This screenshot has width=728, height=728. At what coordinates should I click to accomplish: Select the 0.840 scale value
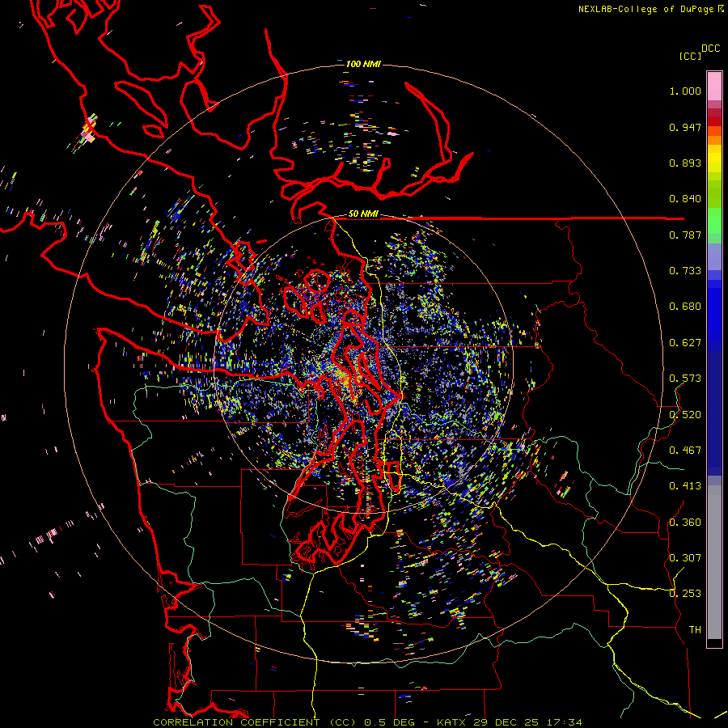[x=685, y=199]
